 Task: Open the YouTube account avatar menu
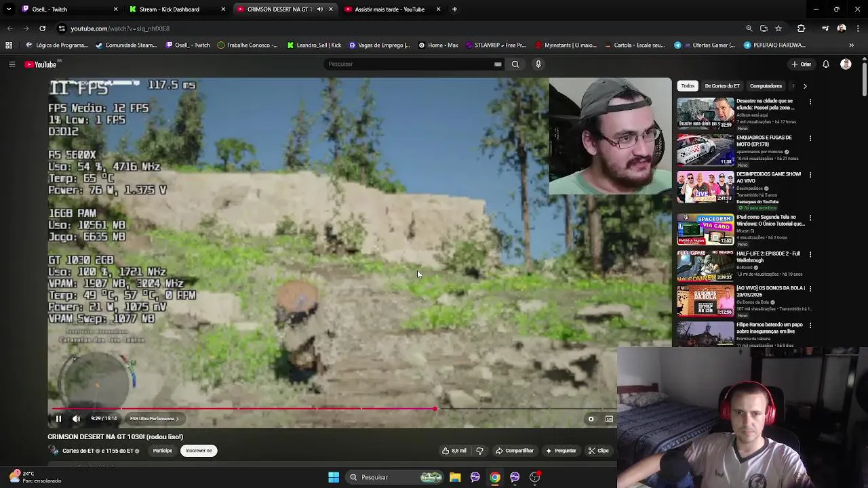click(x=846, y=64)
